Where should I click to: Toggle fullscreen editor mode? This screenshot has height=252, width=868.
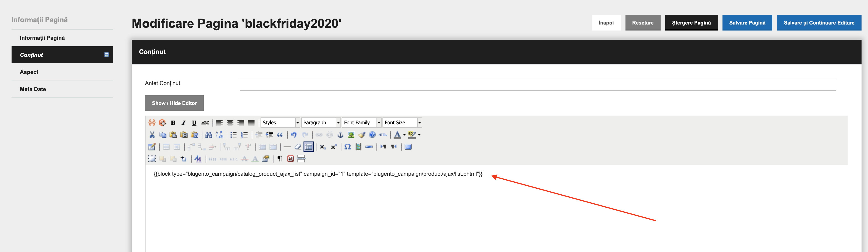[408, 147]
